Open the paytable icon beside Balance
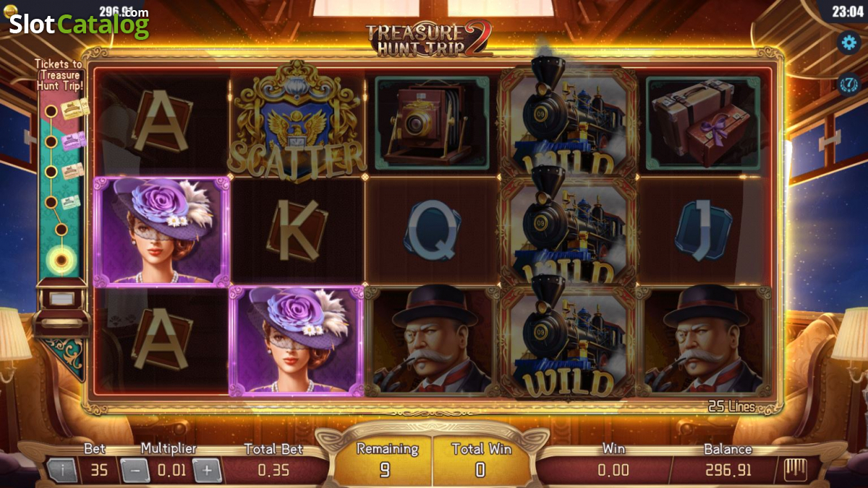Viewport: 868px width, 488px height. 796,470
